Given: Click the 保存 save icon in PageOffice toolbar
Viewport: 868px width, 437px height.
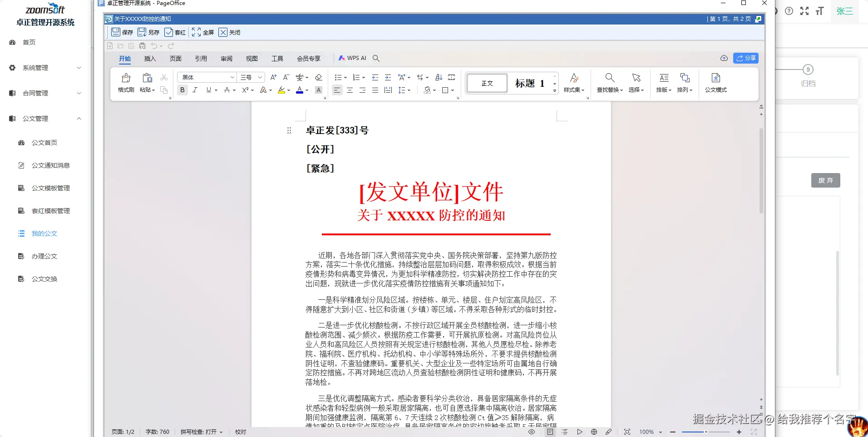Looking at the screenshot, I should click(116, 32).
